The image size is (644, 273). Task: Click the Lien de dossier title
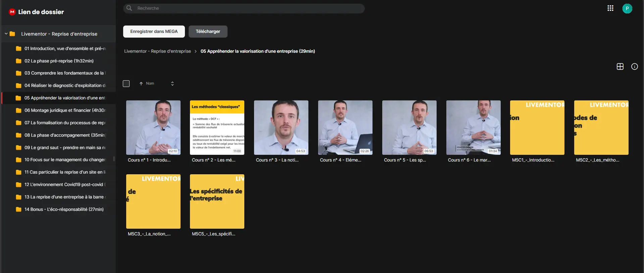click(41, 12)
